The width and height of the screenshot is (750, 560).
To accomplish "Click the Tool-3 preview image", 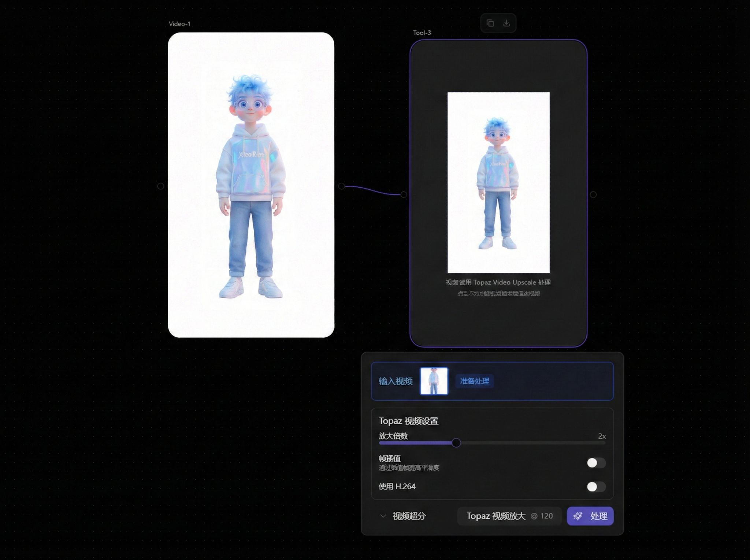I will [498, 182].
